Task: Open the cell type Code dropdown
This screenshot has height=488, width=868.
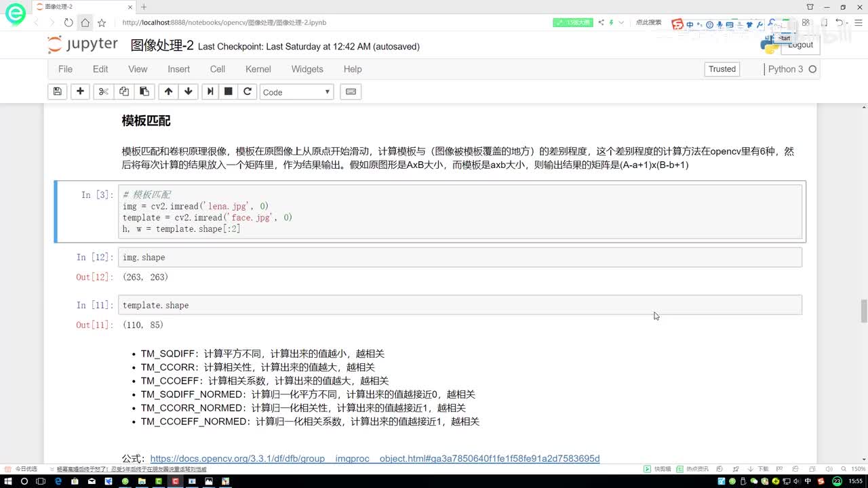Action: (296, 91)
